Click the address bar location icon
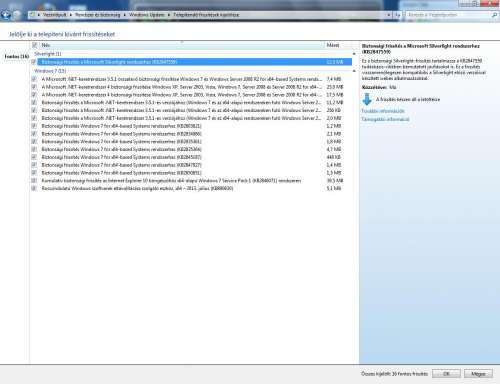 (x=32, y=15)
